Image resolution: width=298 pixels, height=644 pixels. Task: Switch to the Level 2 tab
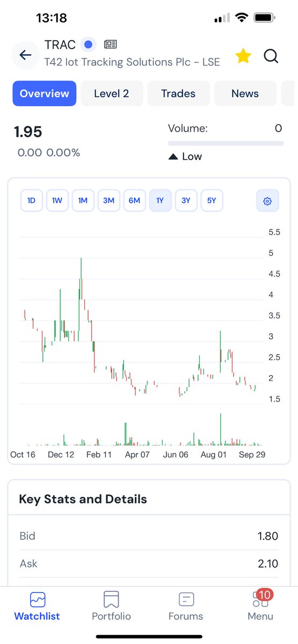(x=112, y=93)
